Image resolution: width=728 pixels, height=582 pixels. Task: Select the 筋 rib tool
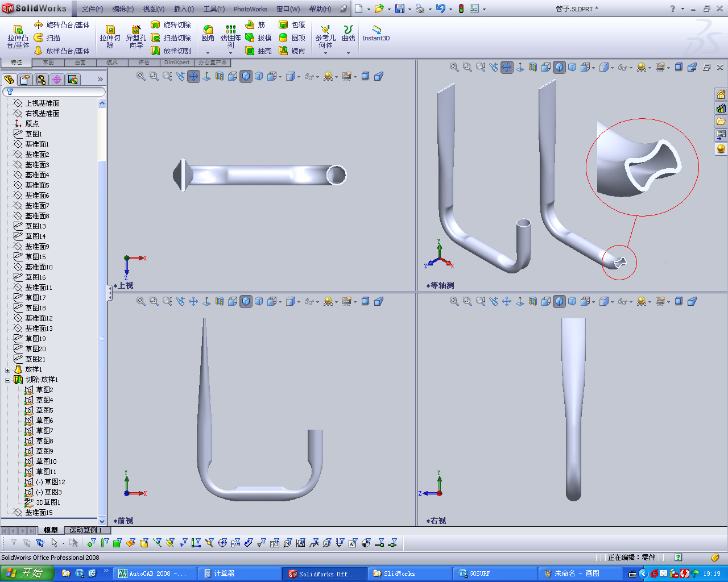click(255, 25)
